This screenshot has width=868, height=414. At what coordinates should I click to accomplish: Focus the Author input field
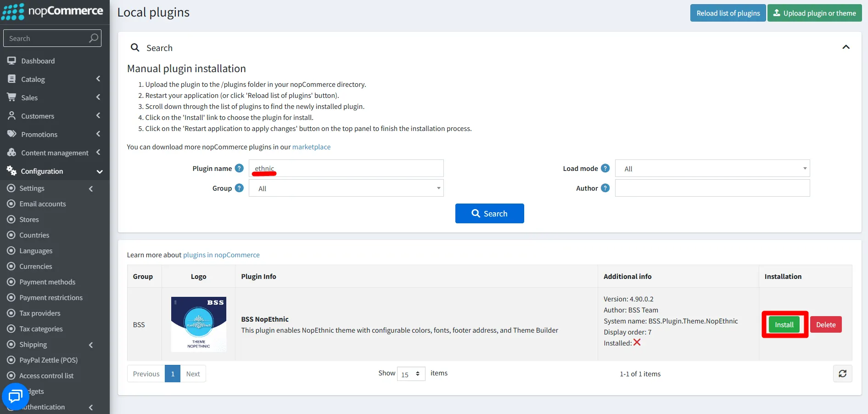pyautogui.click(x=712, y=188)
